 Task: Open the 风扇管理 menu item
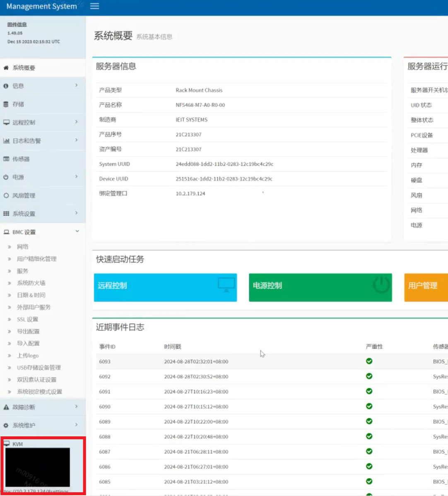click(43, 195)
